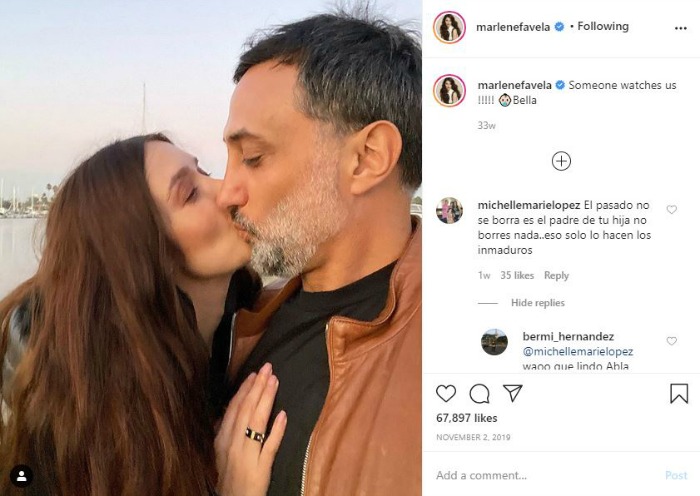Viewport: 700px width, 496px height.
Task: Open comments with the speech bubble icon
Action: 479,393
